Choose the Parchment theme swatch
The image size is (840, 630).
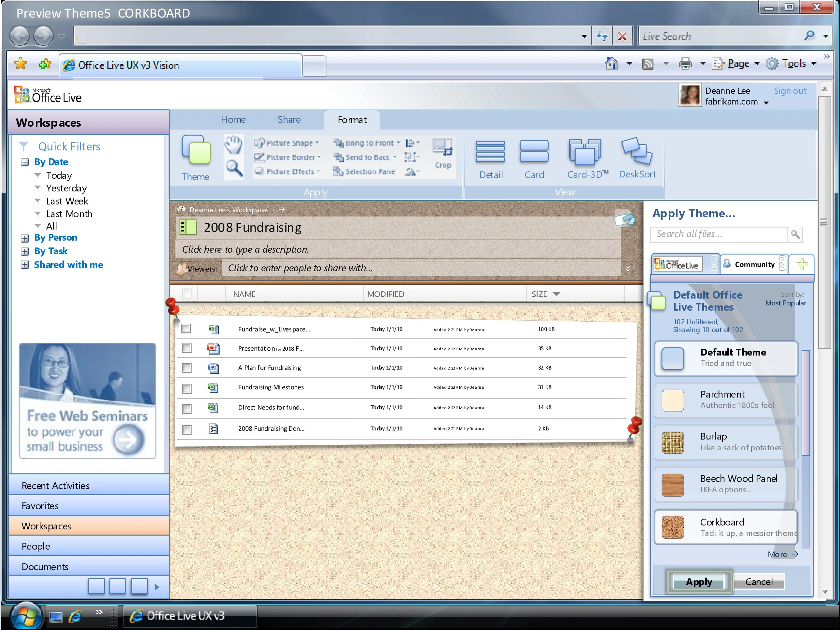click(673, 401)
